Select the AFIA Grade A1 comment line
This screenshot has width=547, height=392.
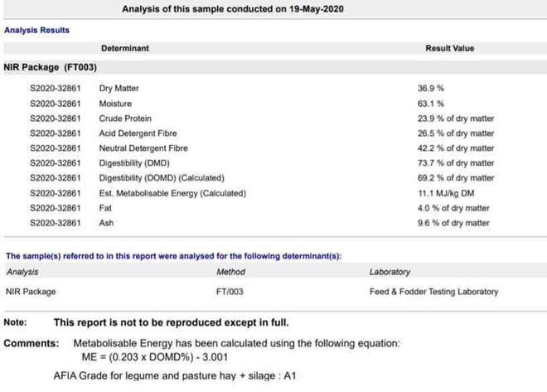(x=174, y=376)
